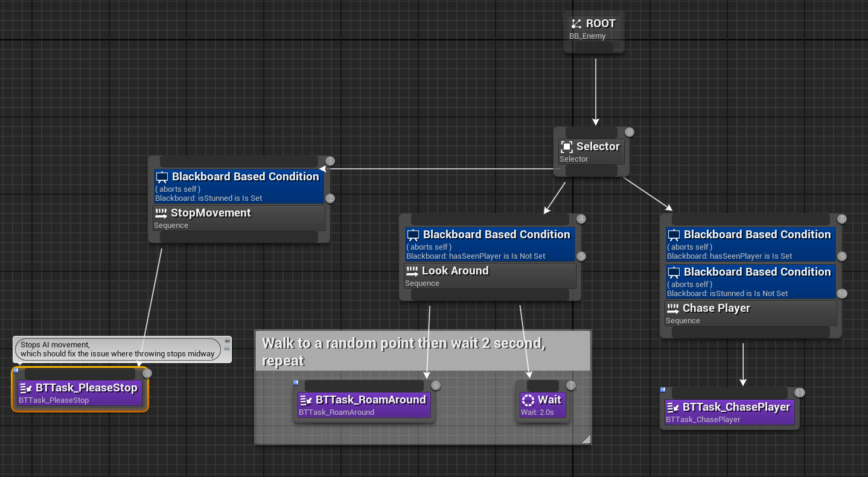The image size is (868, 477).
Task: Select the Selector composite node
Action: (592, 152)
